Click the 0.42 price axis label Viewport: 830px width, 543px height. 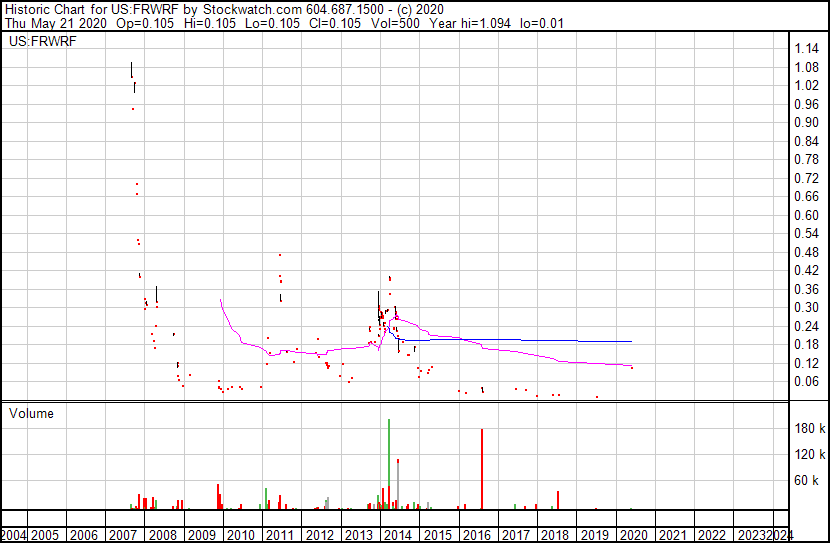click(x=807, y=270)
